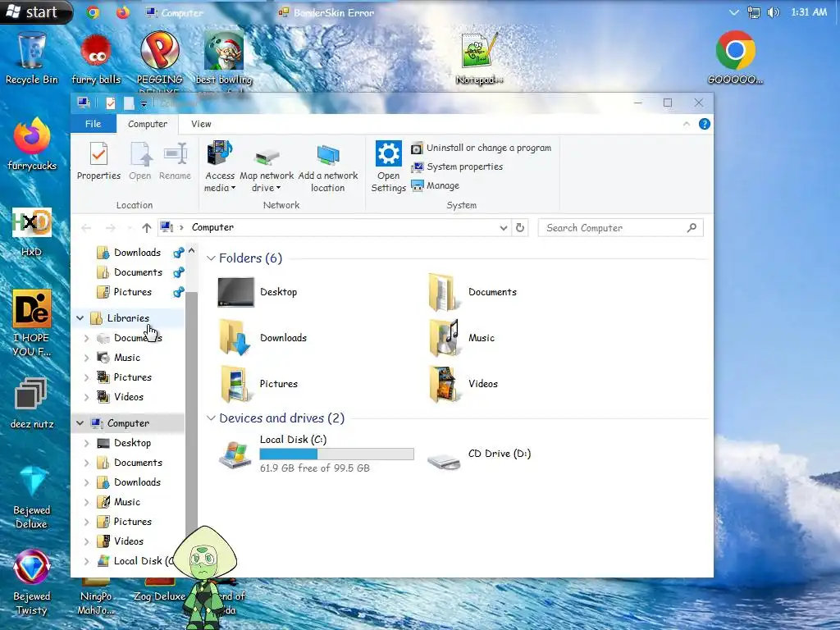The image size is (840, 630).
Task: Select the Desktop folder in Folders
Action: tap(257, 292)
